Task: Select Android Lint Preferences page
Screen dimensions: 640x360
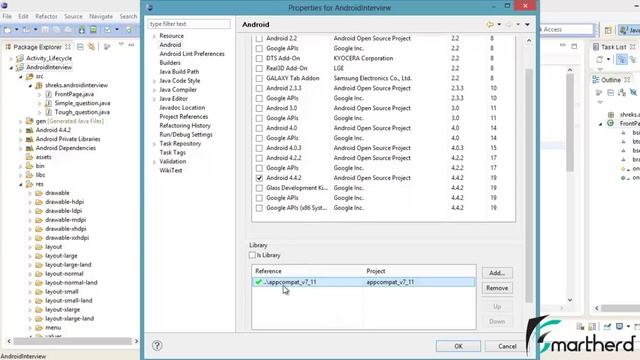Action: click(192, 54)
